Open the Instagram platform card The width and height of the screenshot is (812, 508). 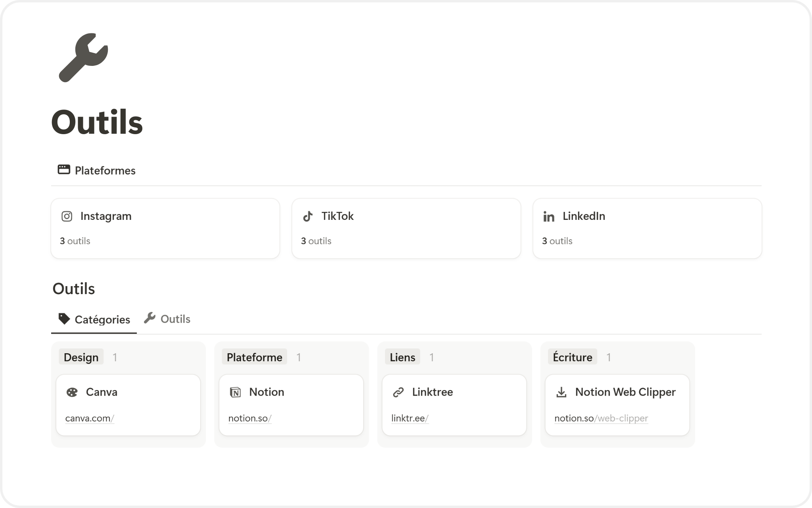[165, 229]
